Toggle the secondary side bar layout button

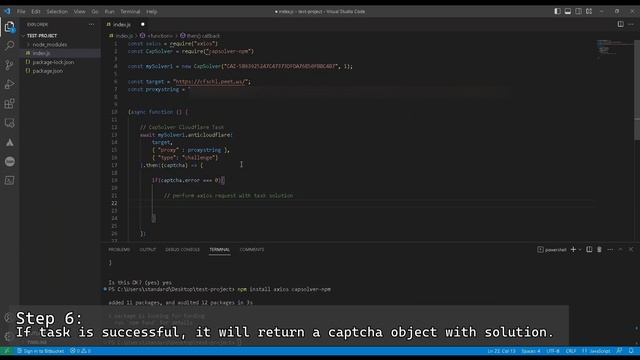click(578, 11)
